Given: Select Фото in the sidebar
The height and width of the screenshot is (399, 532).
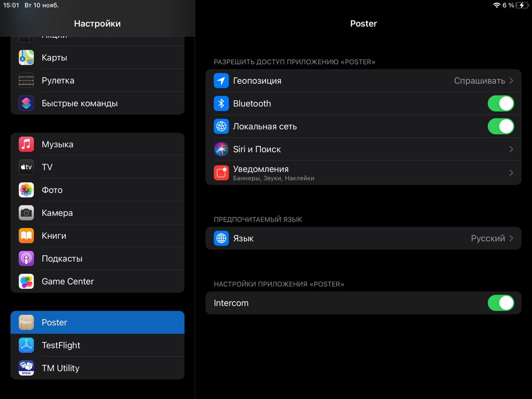Looking at the screenshot, I should 97,190.
